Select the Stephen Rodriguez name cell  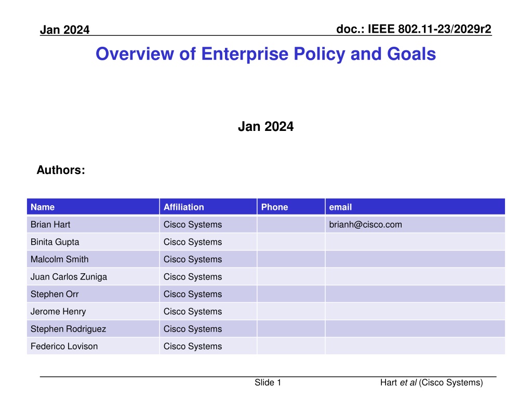click(93, 329)
